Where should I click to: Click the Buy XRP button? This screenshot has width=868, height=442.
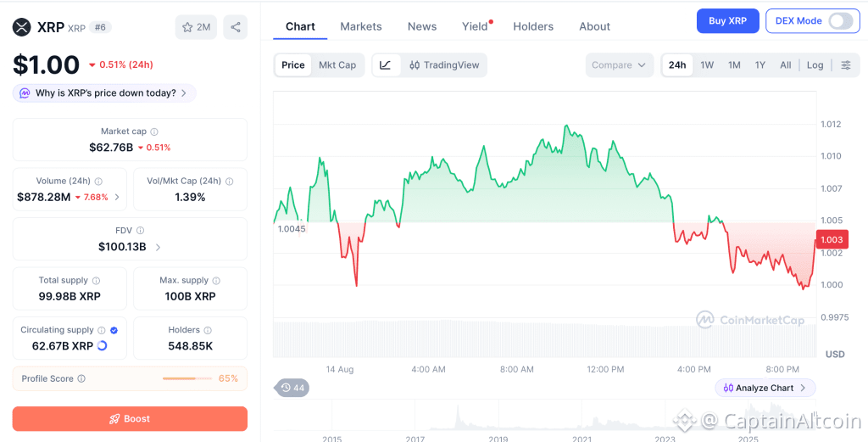coord(727,21)
